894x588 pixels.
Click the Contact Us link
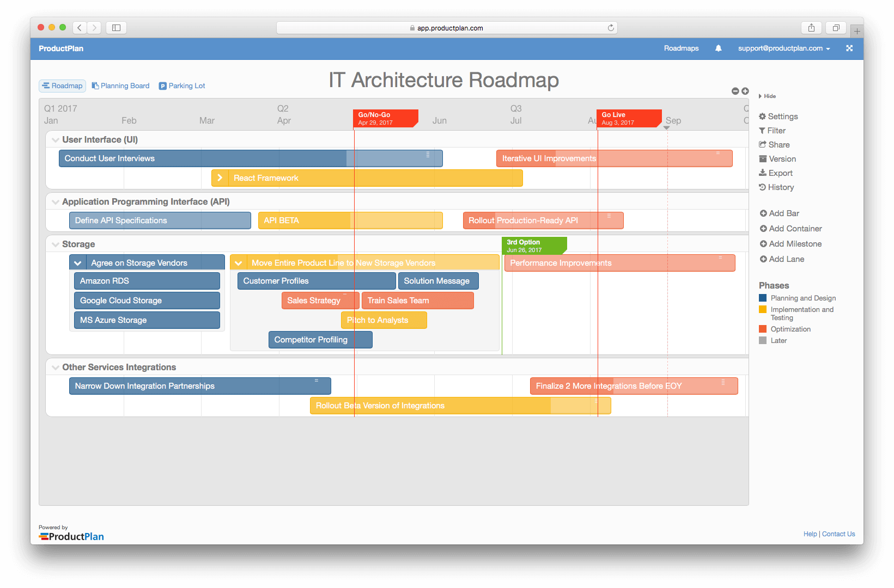(838, 534)
